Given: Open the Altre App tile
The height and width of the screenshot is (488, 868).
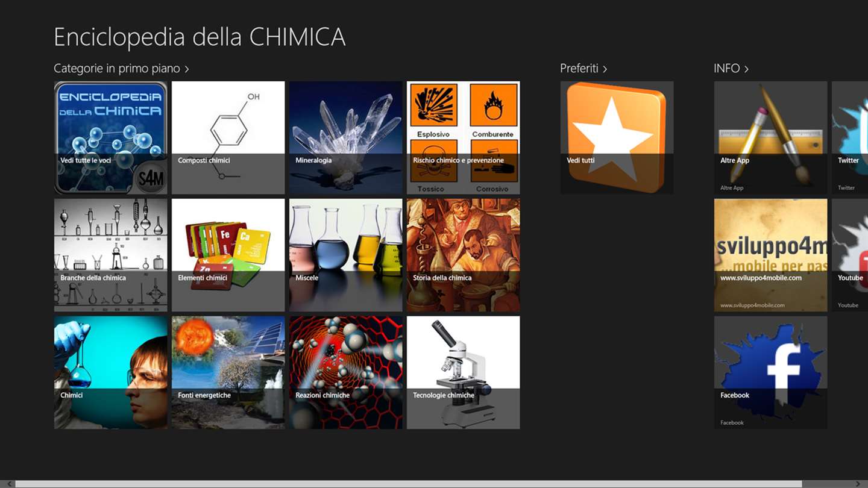Looking at the screenshot, I should [770, 137].
